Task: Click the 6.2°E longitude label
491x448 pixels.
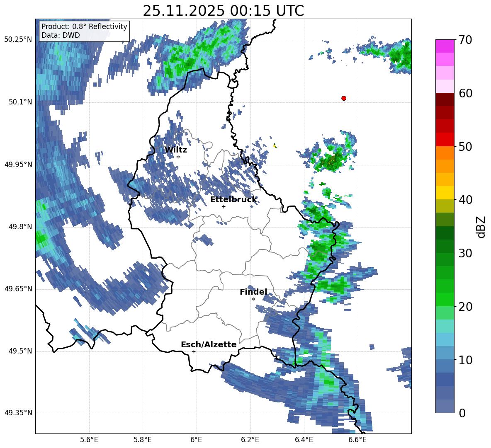Action: click(250, 440)
